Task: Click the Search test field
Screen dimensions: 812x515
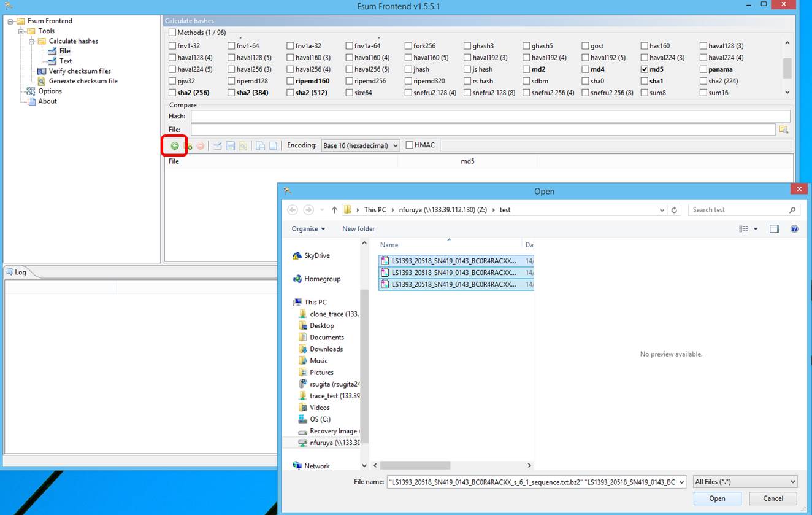Action: [738, 210]
